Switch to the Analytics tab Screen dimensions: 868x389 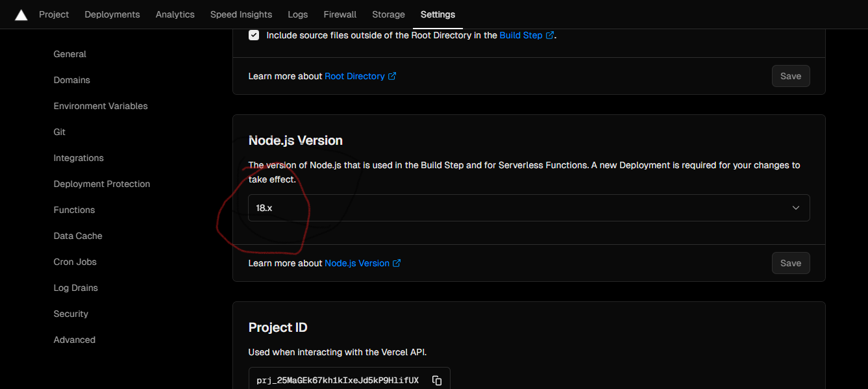(x=175, y=14)
